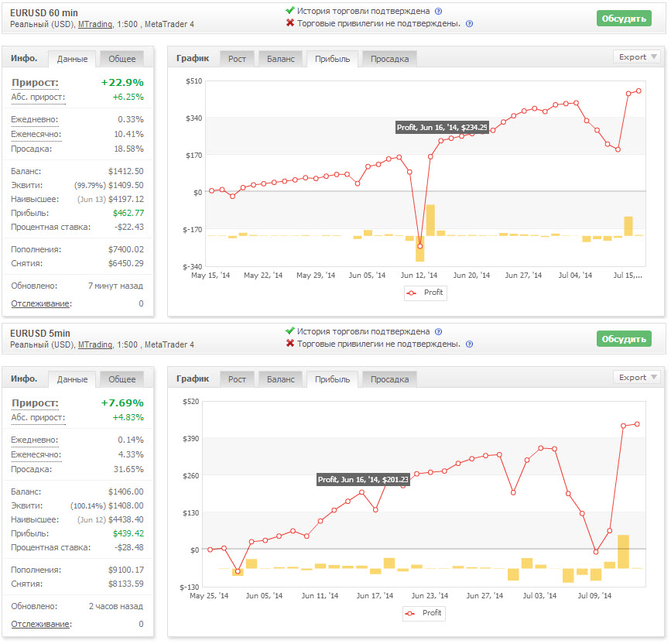
Task: Click the $234.29 profit tooltip in 60 min chart
Action: coord(442,128)
